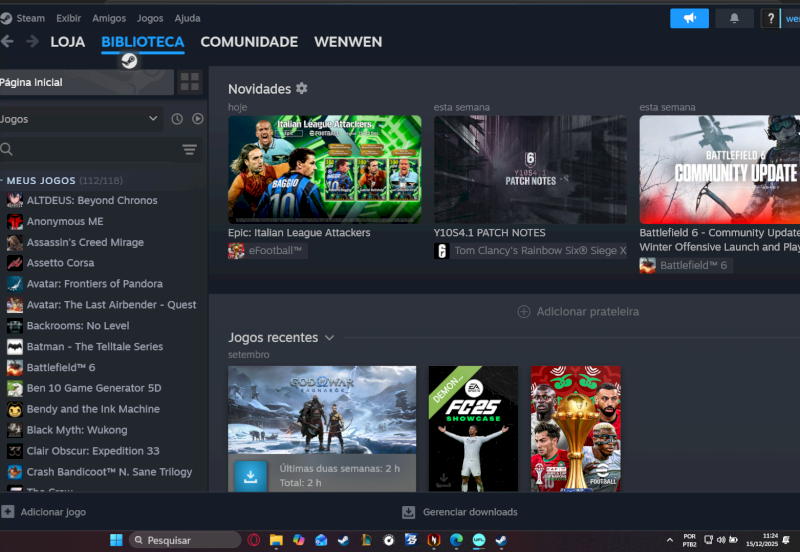The image size is (800, 552).
Task: Click the Assetto Corsa game icon
Action: (x=15, y=263)
